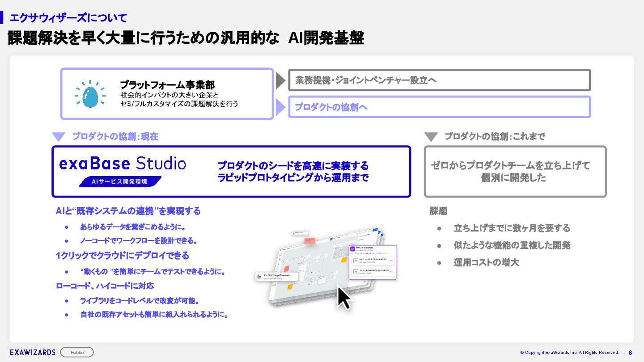Click the PDFファイルの処理 card in screenshot
Screen dimensions: 644x362
coord(373,262)
